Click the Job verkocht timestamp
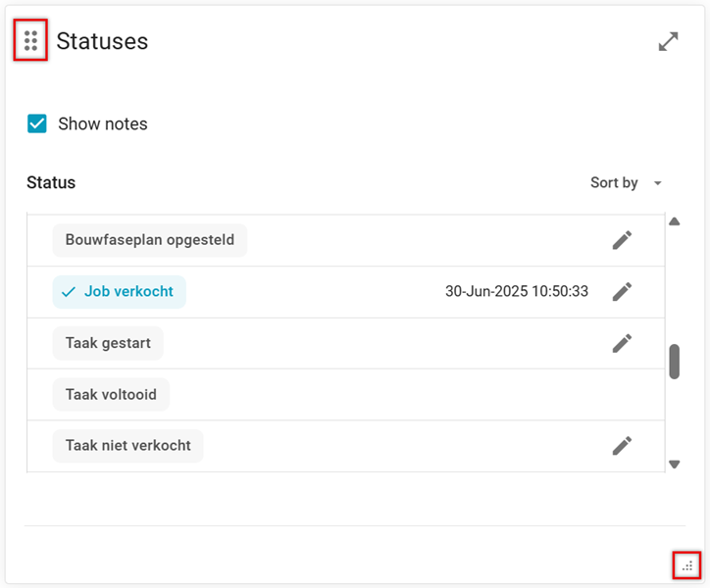This screenshot has width=710, height=588. point(517,292)
